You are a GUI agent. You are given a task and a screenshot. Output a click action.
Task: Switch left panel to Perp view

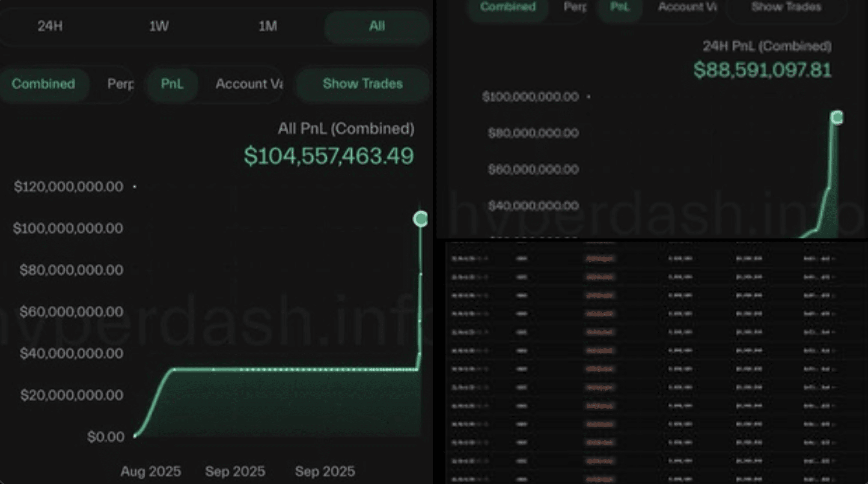point(120,84)
